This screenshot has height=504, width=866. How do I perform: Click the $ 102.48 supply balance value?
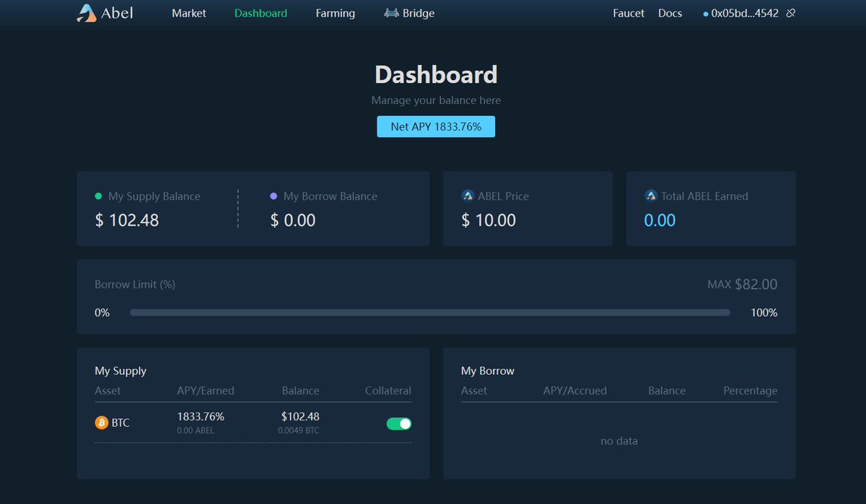127,220
